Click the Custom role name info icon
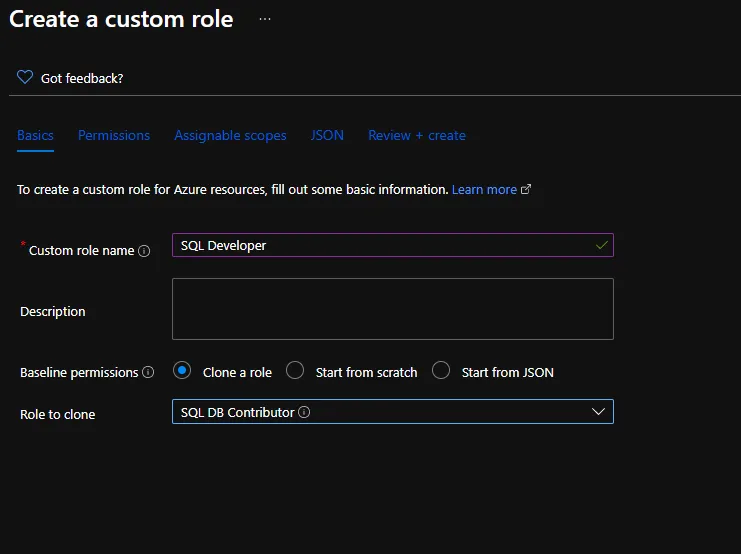Image resolution: width=741 pixels, height=554 pixels. click(144, 251)
